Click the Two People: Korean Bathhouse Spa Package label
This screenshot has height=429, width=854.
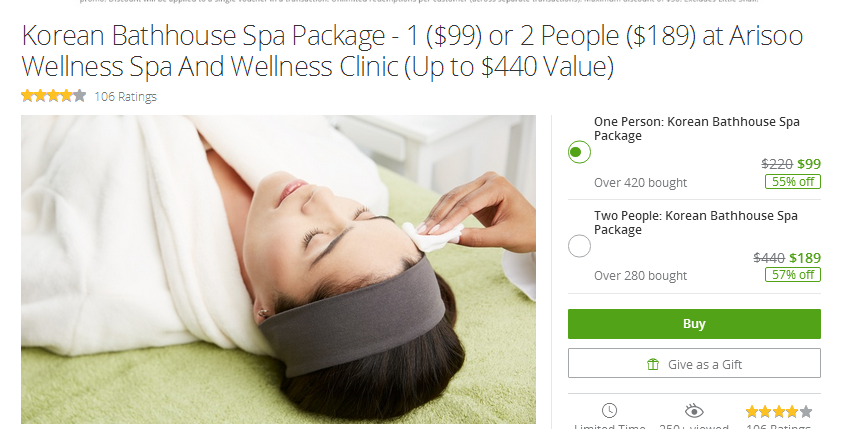pyautogui.click(x=696, y=223)
